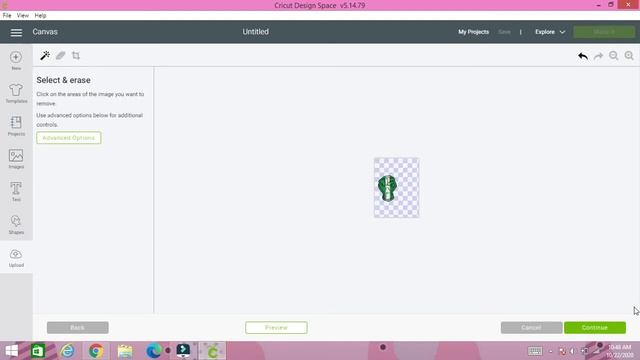
Task: Open Images from the sidebar
Action: coord(16,159)
